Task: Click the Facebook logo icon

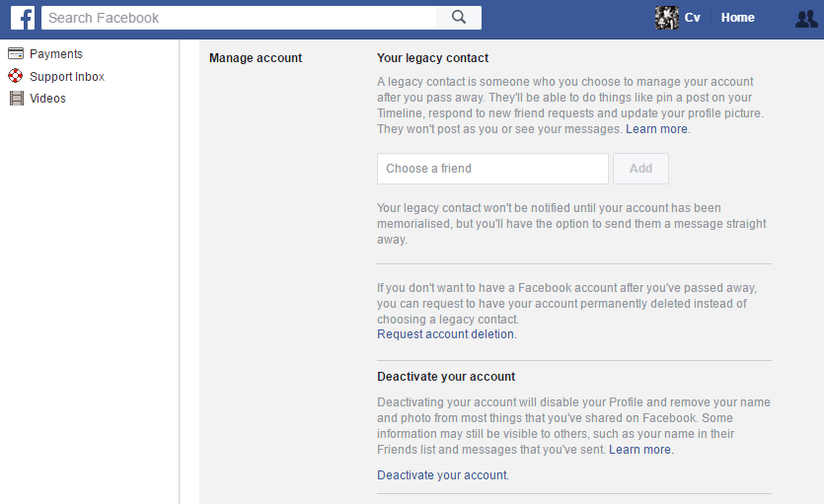Action: pyautogui.click(x=23, y=18)
